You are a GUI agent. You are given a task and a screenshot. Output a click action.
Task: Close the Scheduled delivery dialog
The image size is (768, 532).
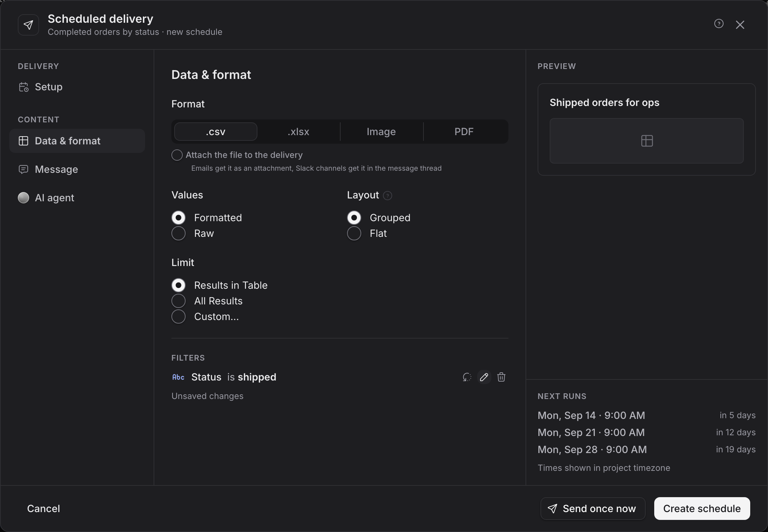click(740, 25)
